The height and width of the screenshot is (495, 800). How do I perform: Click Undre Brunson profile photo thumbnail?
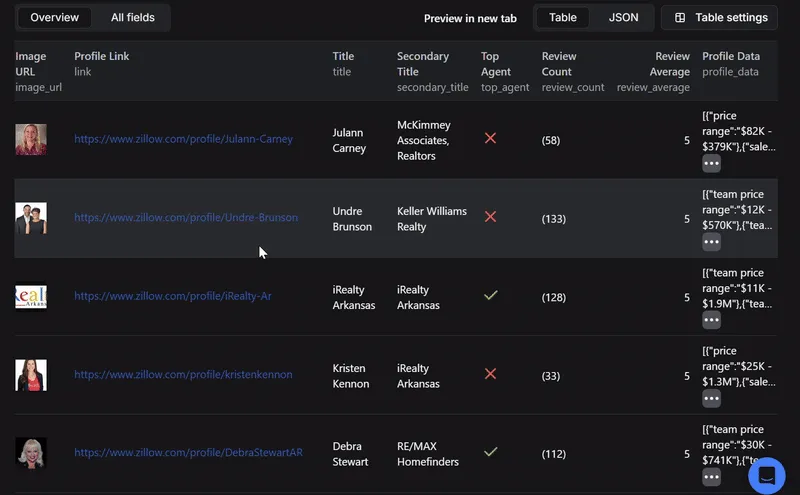pos(31,218)
